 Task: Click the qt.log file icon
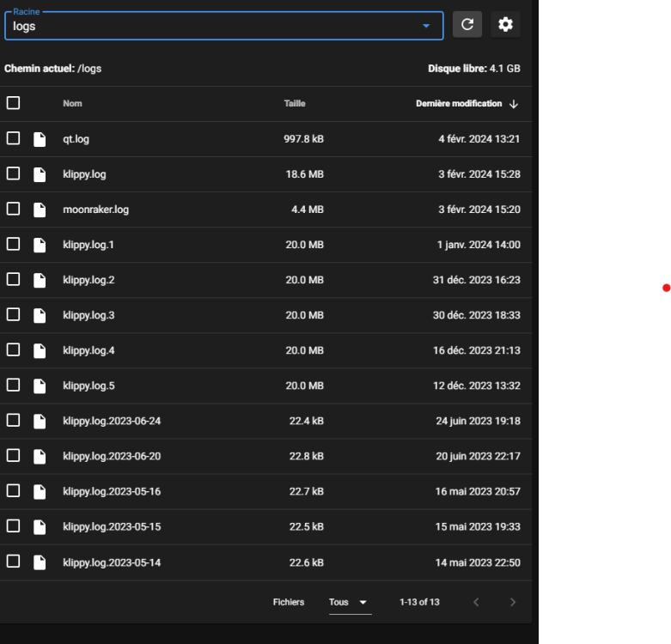pos(40,139)
